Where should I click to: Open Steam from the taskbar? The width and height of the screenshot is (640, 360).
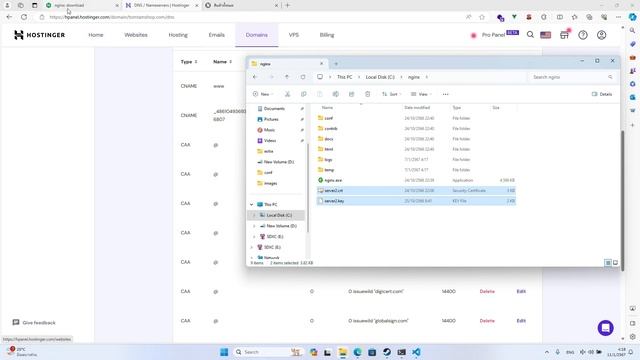pyautogui.click(x=387, y=352)
